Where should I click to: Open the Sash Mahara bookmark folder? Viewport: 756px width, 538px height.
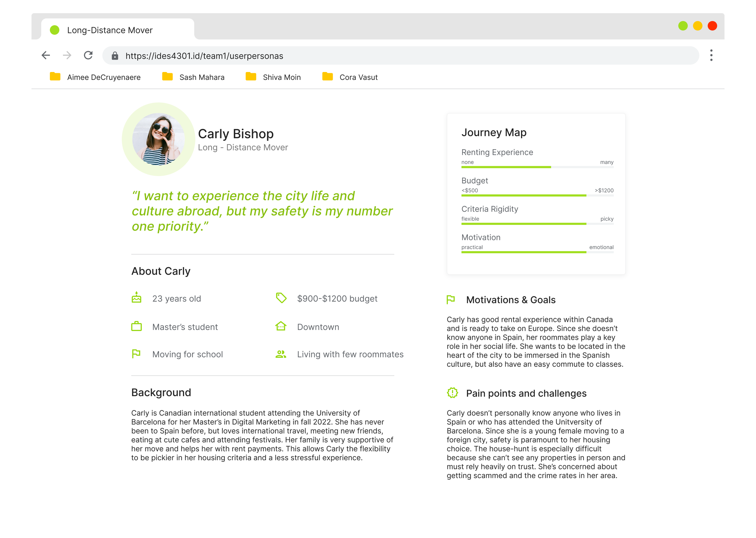click(193, 77)
